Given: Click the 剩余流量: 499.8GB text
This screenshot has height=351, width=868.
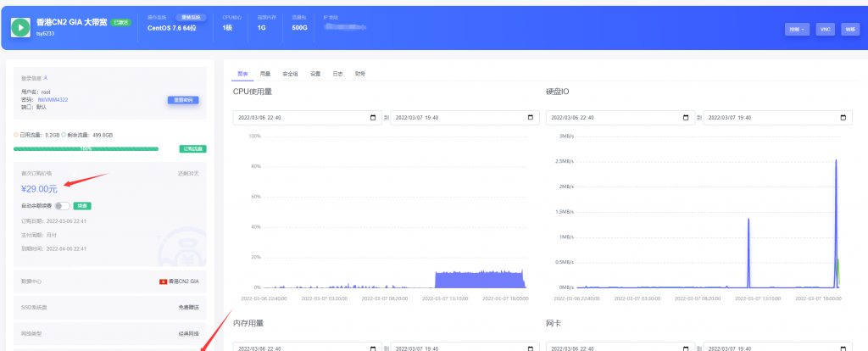Looking at the screenshot, I should 90,135.
